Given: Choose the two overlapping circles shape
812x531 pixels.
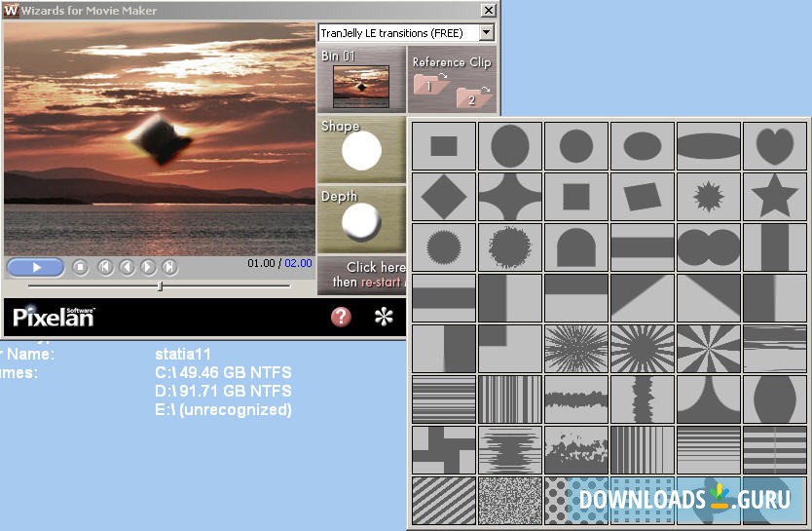Looking at the screenshot, I should (x=709, y=247).
